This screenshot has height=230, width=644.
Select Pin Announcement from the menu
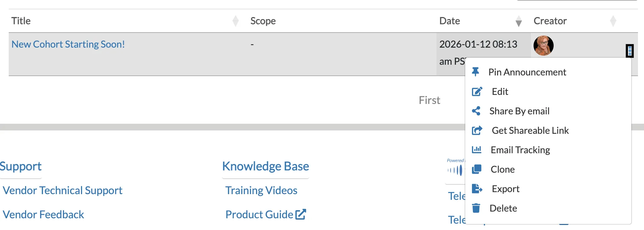coord(527,72)
